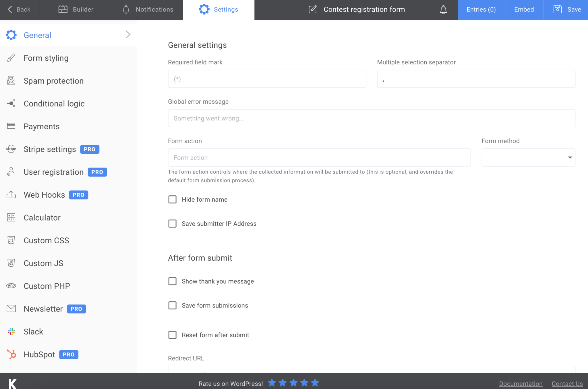
Task: Open the HubSpot integration
Action: [39, 354]
